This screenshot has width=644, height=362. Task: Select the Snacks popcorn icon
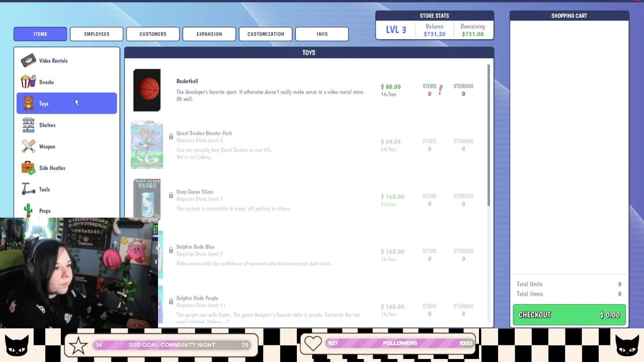click(x=28, y=82)
